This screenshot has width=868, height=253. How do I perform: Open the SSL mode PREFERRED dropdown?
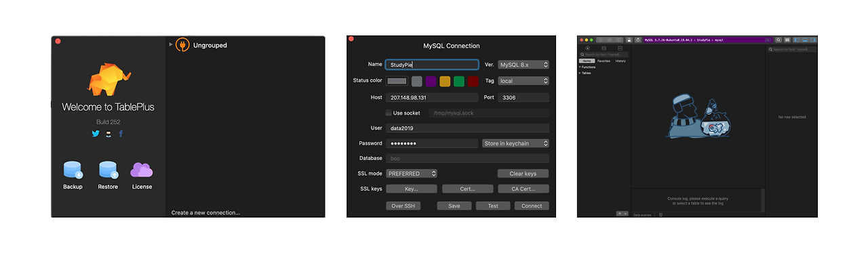412,174
